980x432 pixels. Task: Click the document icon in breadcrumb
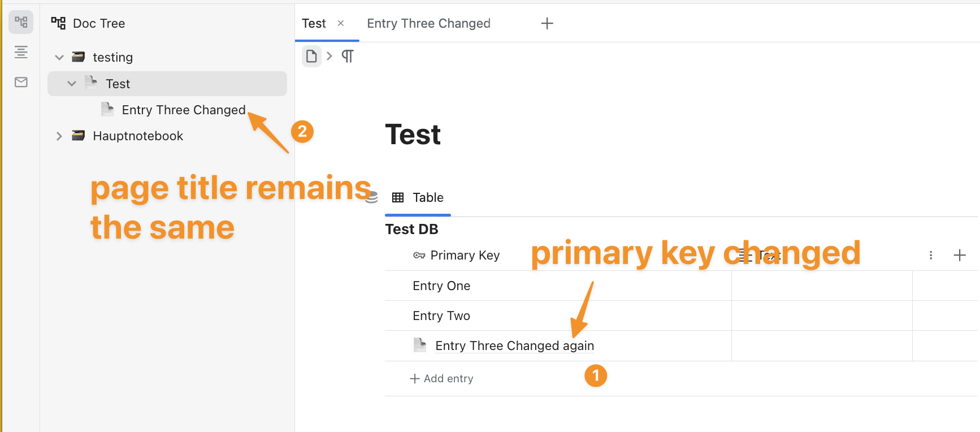(311, 57)
